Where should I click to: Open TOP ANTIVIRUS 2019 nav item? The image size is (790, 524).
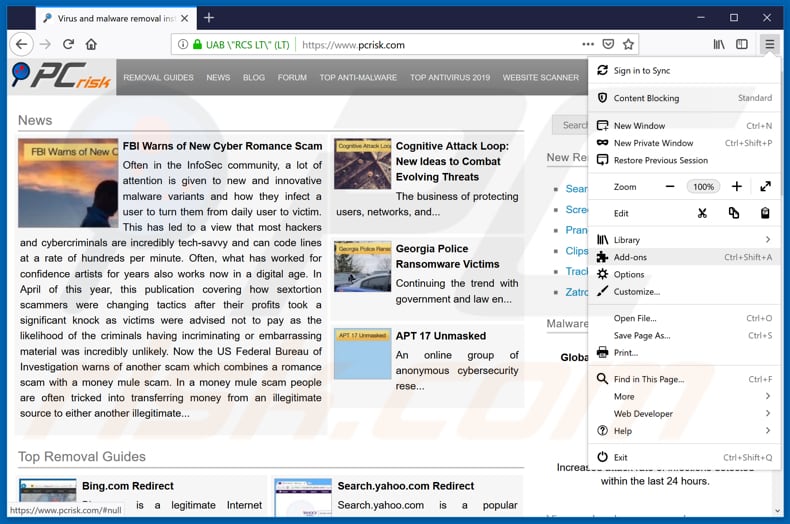point(450,78)
